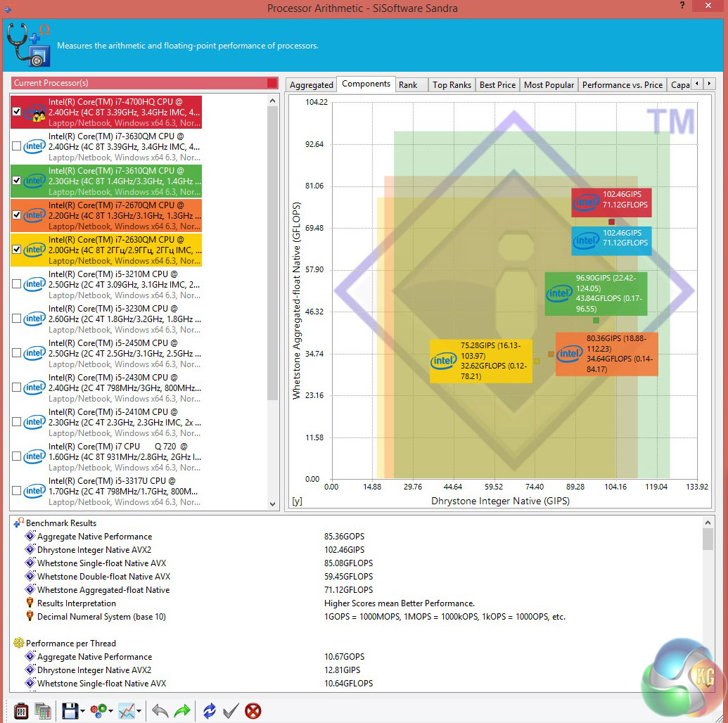
Task: Click the copy results charts toolbar icon
Action: pos(43,711)
